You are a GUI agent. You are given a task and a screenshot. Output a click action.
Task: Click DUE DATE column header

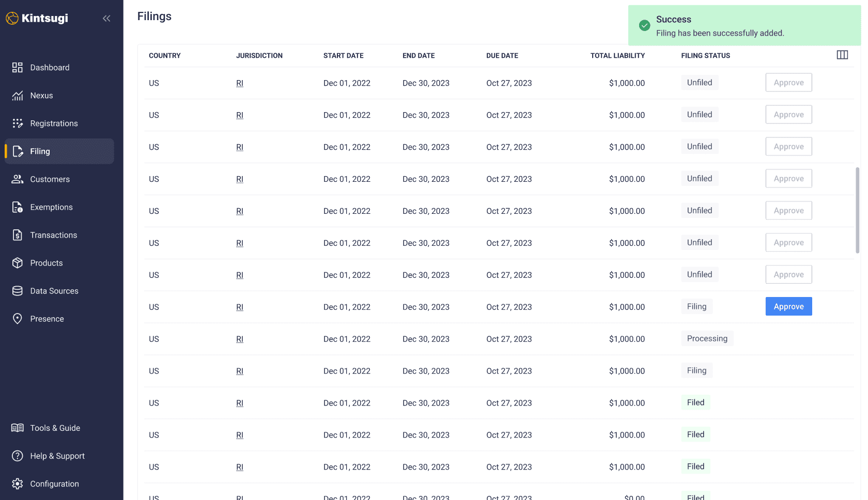[502, 55]
